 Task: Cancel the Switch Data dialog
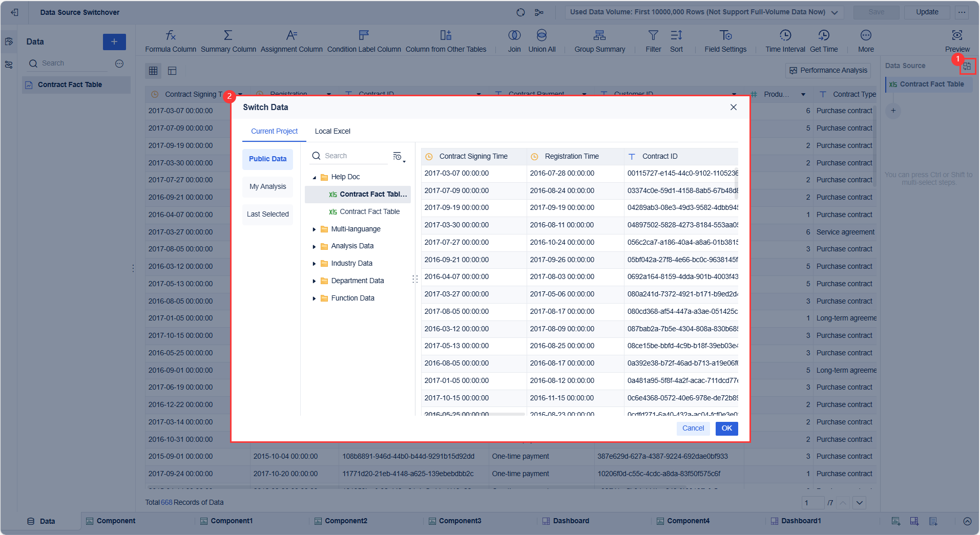pyautogui.click(x=693, y=429)
